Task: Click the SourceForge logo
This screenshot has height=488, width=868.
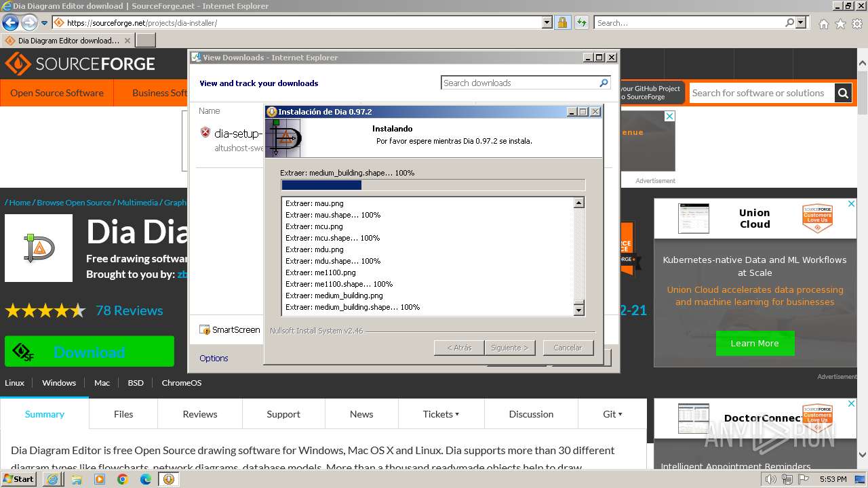Action: 80,64
